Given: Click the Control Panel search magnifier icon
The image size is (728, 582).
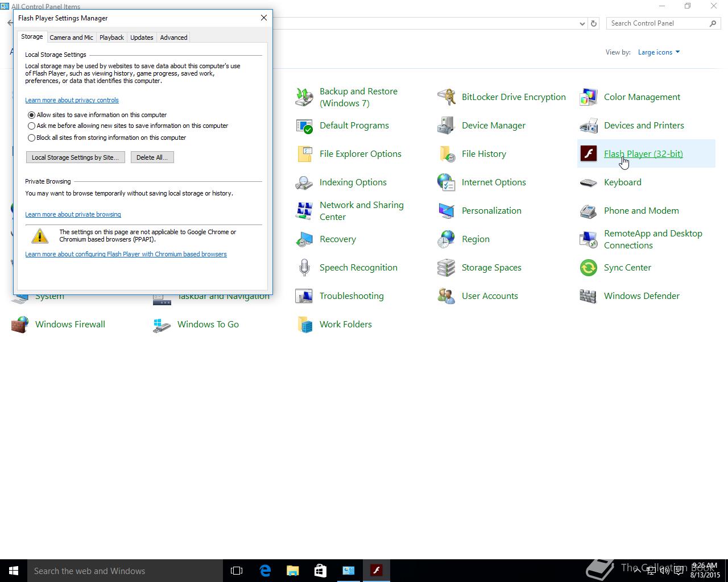Looking at the screenshot, I should pyautogui.click(x=713, y=23).
